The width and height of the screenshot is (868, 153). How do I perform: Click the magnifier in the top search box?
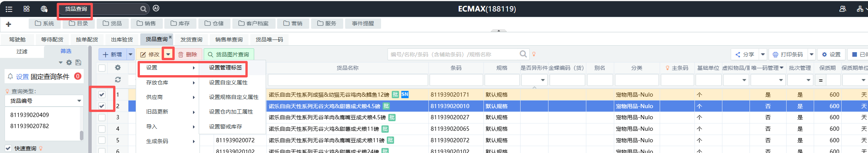(143, 9)
